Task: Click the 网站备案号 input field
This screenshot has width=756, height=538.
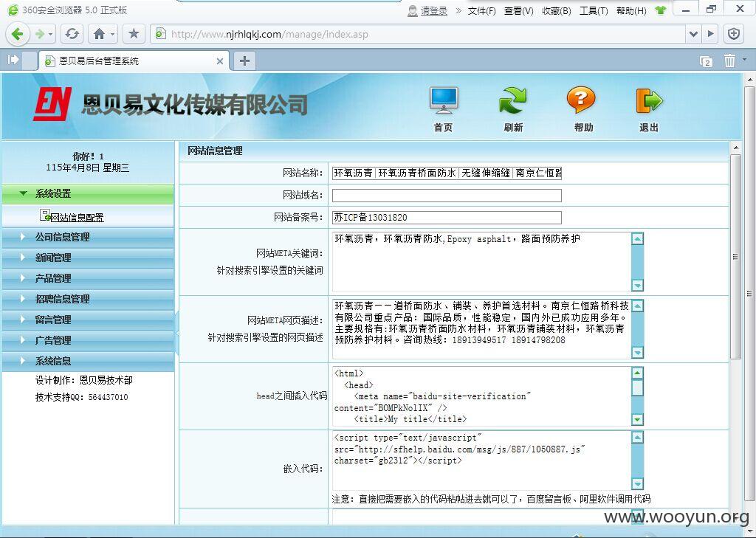Action: [447, 218]
